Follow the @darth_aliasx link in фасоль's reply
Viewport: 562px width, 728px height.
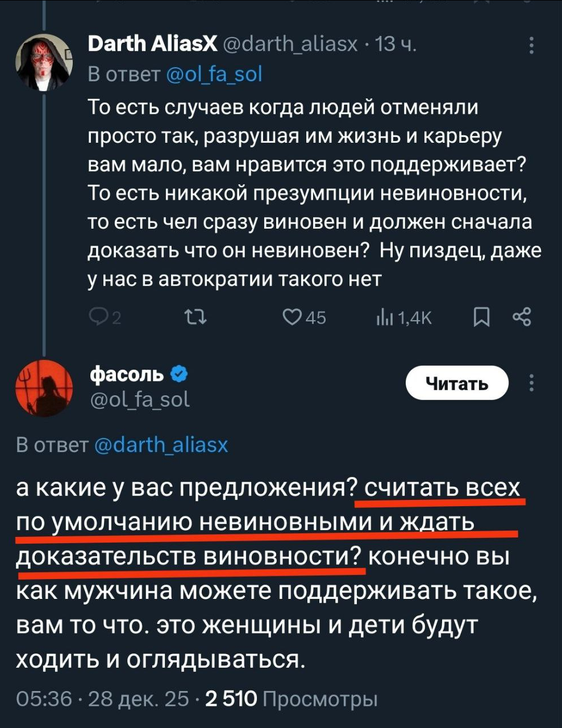[x=160, y=444]
